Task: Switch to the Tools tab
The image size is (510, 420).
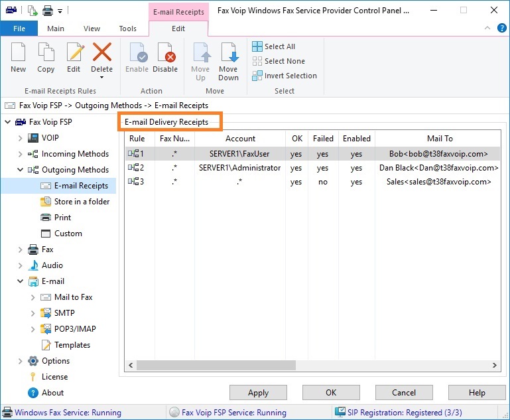Action: [x=127, y=29]
